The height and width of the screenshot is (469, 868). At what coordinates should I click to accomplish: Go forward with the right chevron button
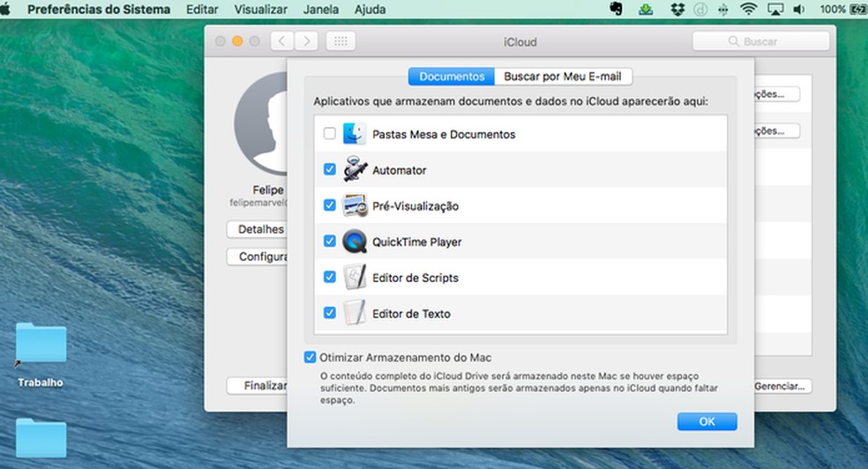pos(306,41)
